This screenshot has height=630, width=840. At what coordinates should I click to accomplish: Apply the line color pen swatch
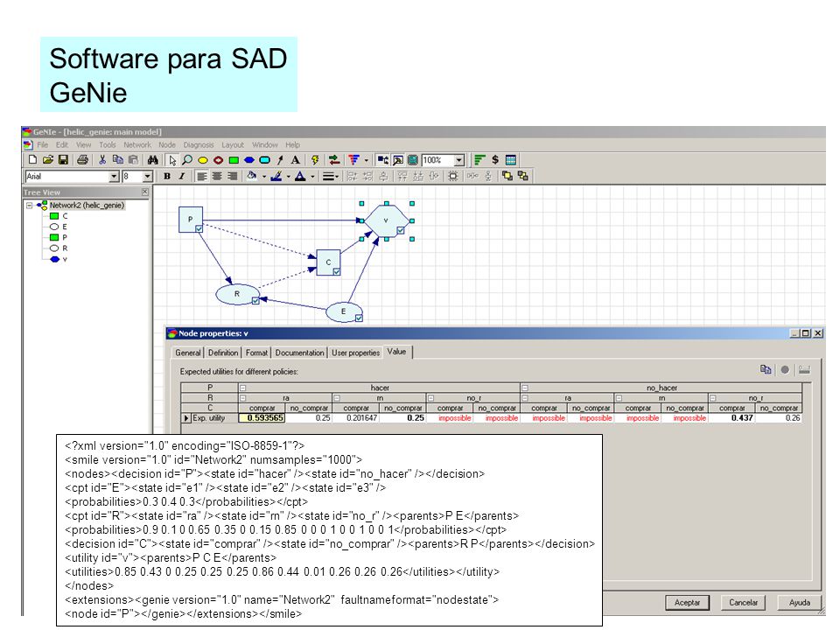pyautogui.click(x=276, y=176)
